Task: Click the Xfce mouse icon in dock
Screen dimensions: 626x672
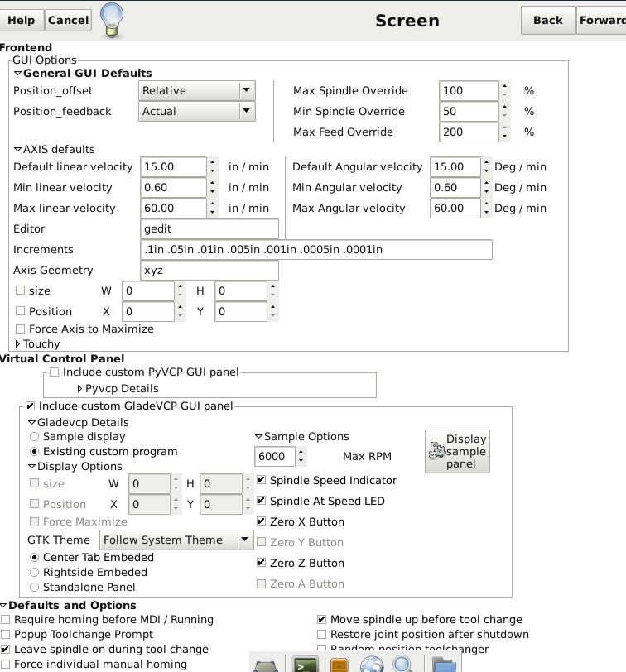Action: [266, 667]
